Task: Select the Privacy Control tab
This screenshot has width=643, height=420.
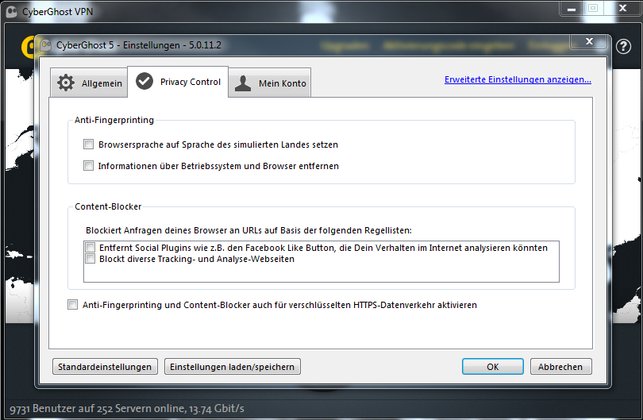Action: click(178, 82)
